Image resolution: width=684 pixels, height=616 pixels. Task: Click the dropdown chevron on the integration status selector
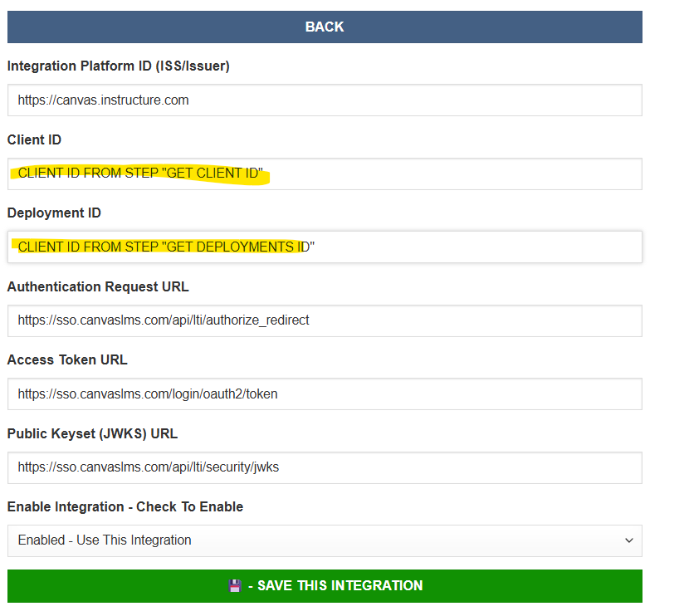click(629, 541)
